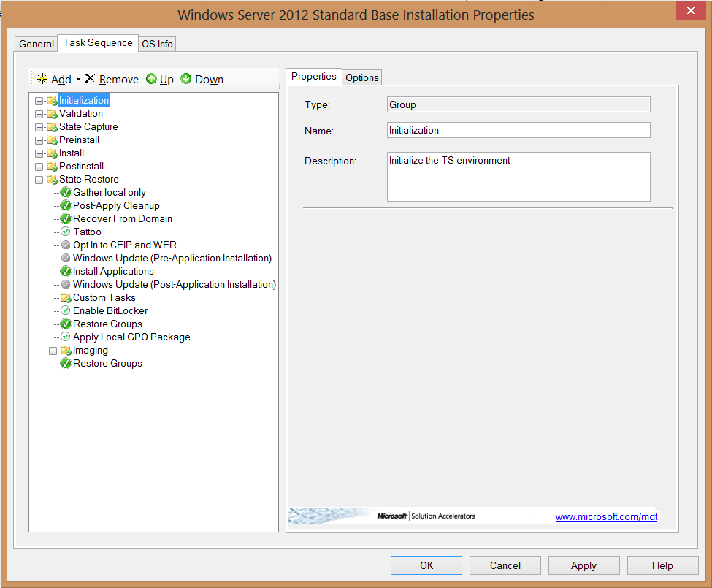The width and height of the screenshot is (712, 588).
Task: Click the green Down arrow icon
Action: pos(185,79)
